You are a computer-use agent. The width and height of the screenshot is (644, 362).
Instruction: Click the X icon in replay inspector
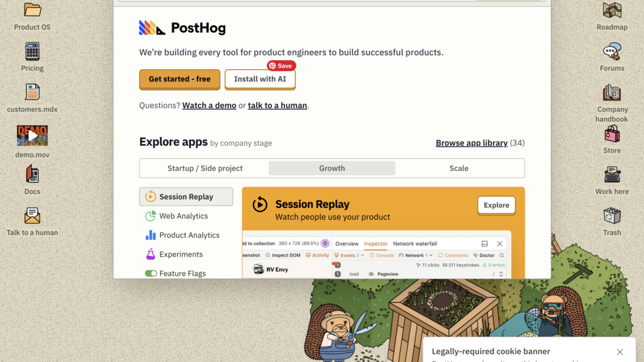click(x=499, y=244)
